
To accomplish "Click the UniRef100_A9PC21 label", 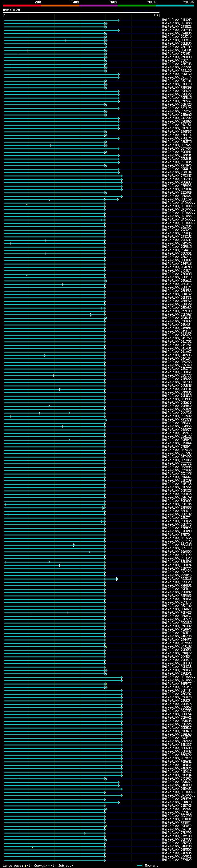I will pyautogui.click(x=177, y=91).
